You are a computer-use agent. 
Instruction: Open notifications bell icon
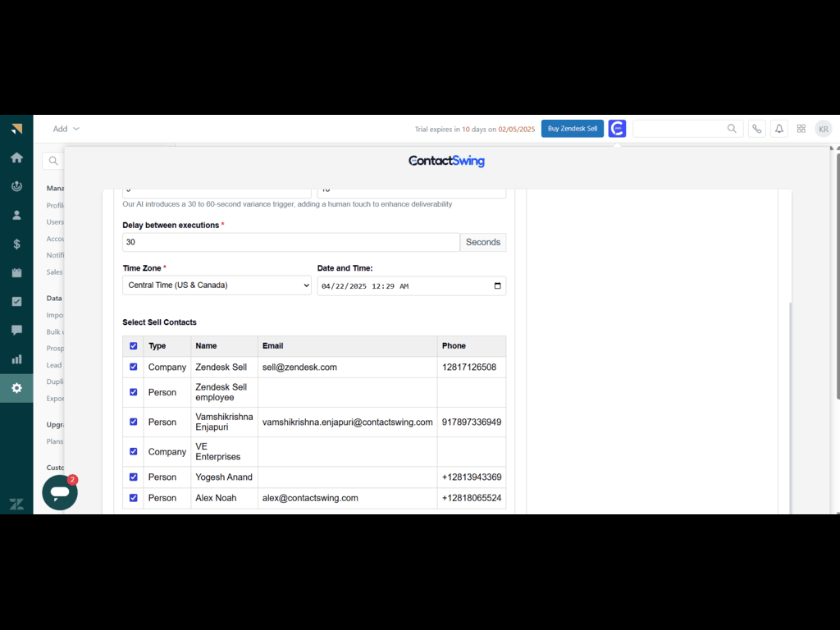point(779,129)
